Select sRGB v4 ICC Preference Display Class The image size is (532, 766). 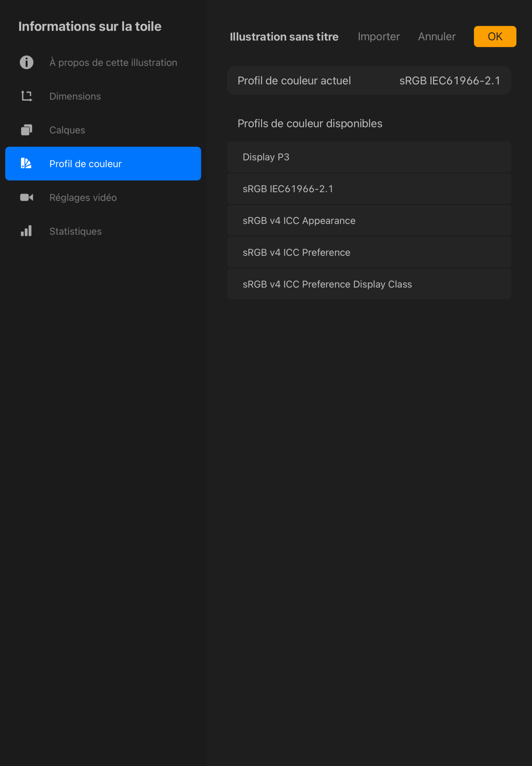368,284
